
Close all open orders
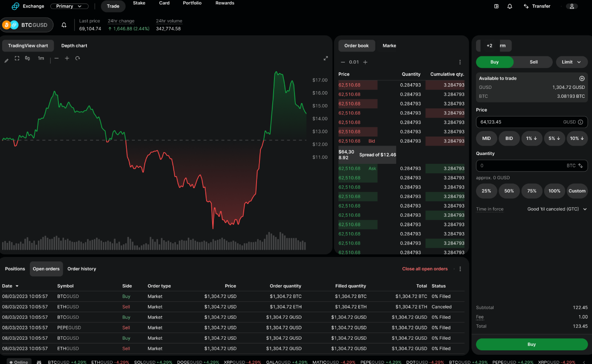[425, 269]
